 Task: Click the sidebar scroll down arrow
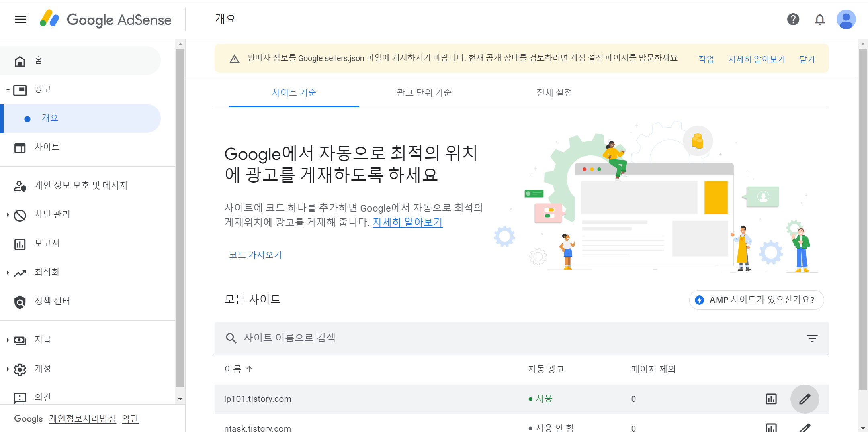(180, 399)
